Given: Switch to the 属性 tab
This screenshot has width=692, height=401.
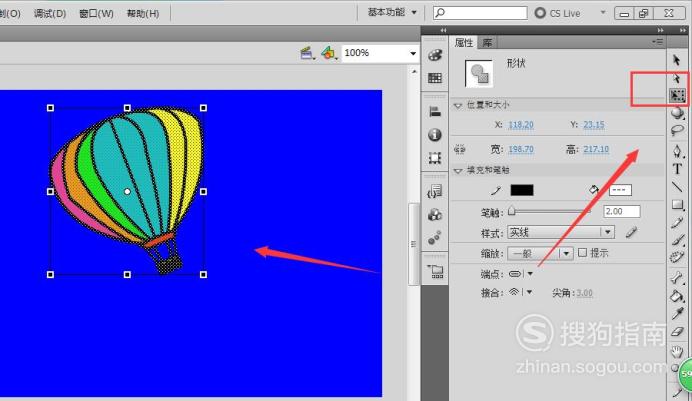Looking at the screenshot, I should tap(464, 42).
